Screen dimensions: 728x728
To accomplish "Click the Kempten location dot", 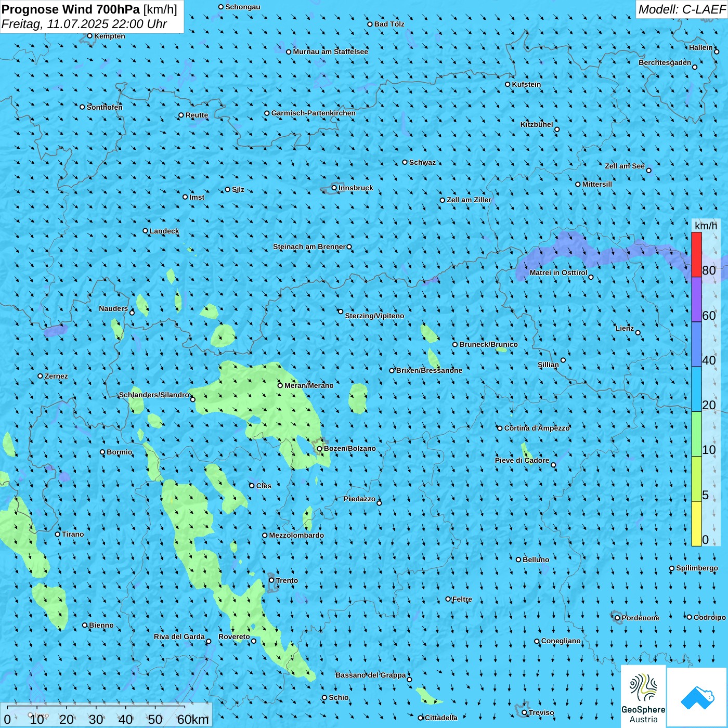I will [90, 36].
